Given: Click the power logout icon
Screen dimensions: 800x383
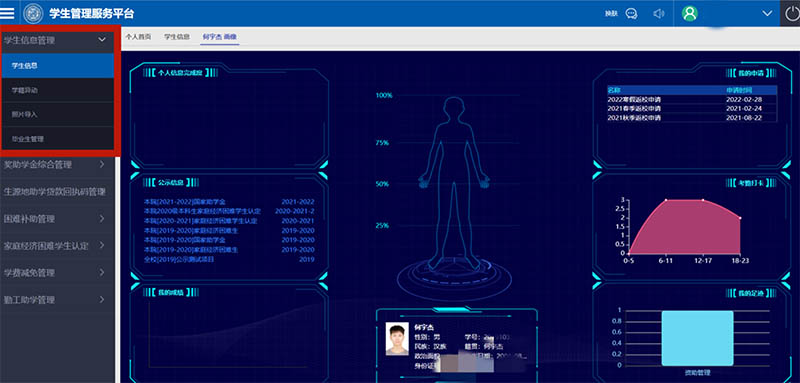Looking at the screenshot, I should (x=792, y=14).
